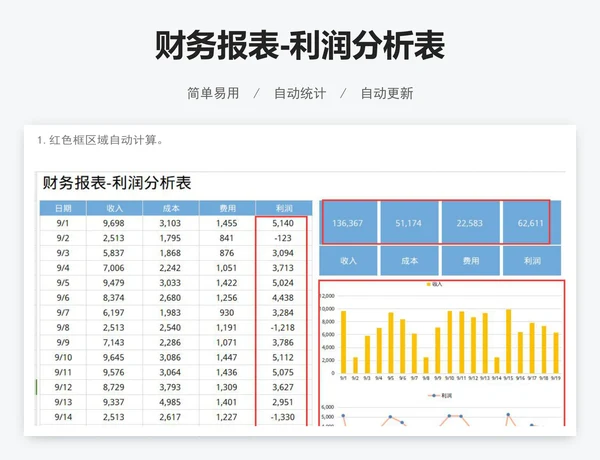This screenshot has height=460, width=600.
Task: Select negative profit cell -1,218
Action: [283, 328]
